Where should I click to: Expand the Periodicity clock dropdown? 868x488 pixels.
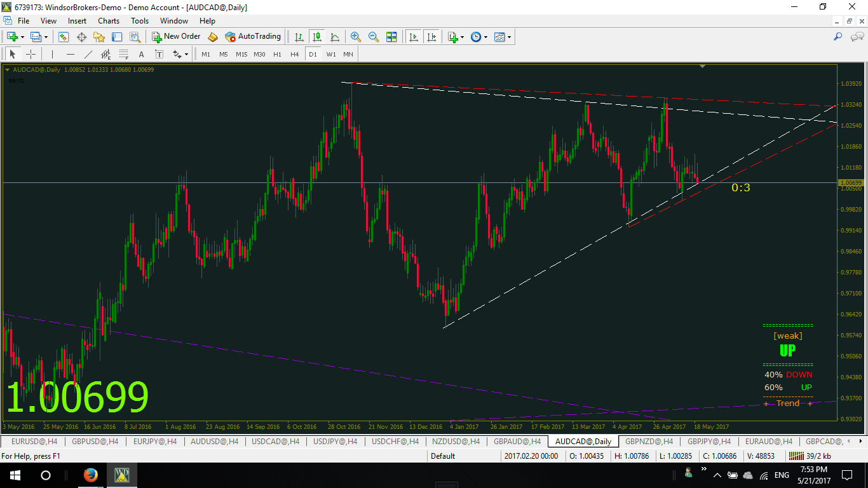(479, 37)
